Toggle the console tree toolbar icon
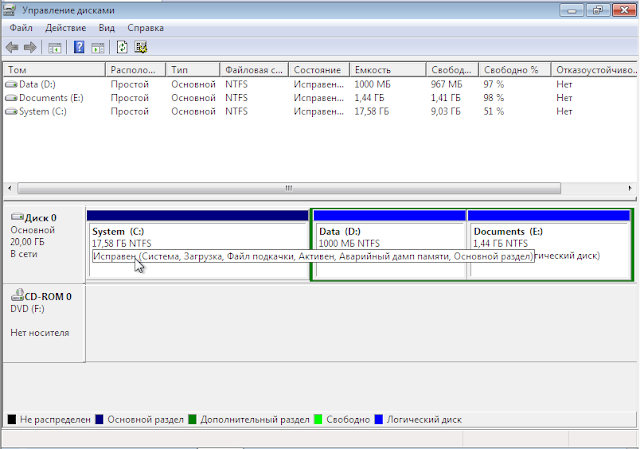 pyautogui.click(x=54, y=48)
